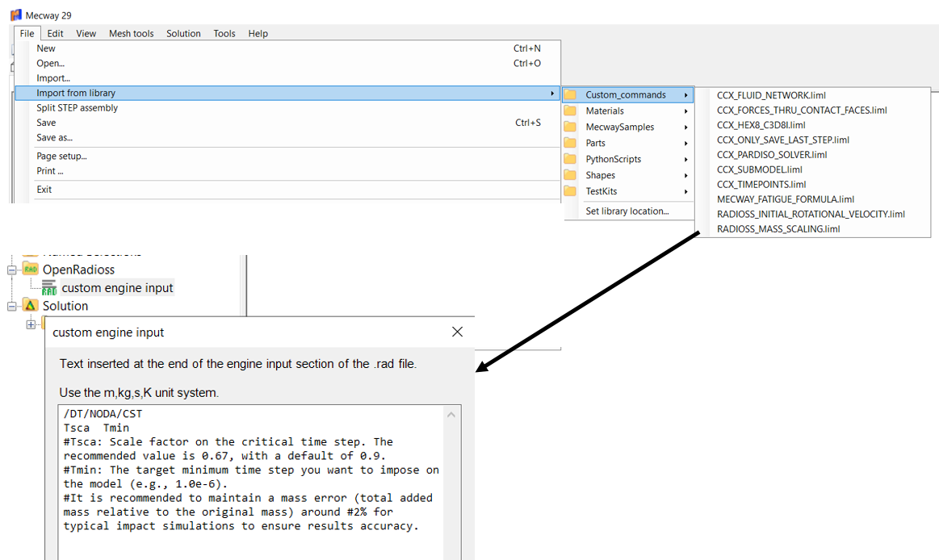The image size is (939, 560).
Task: Click the Materials folder icon
Action: tap(571, 111)
